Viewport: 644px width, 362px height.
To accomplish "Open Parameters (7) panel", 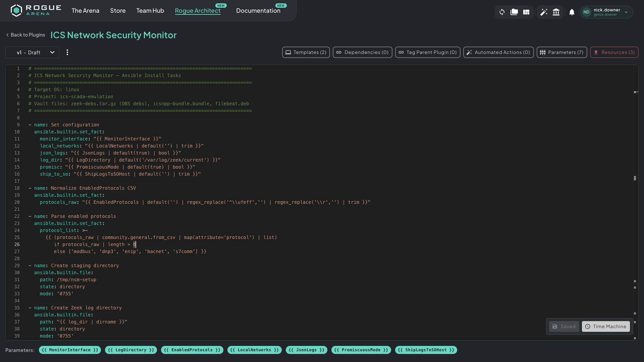I will [x=562, y=52].
